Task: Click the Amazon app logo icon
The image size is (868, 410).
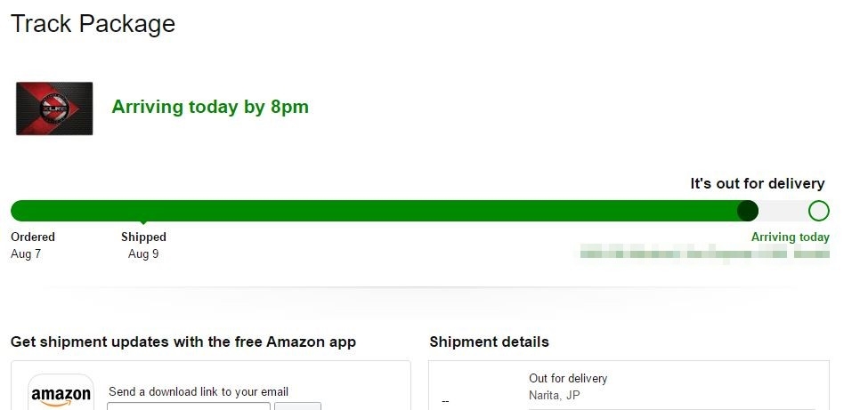Action: coord(61,395)
